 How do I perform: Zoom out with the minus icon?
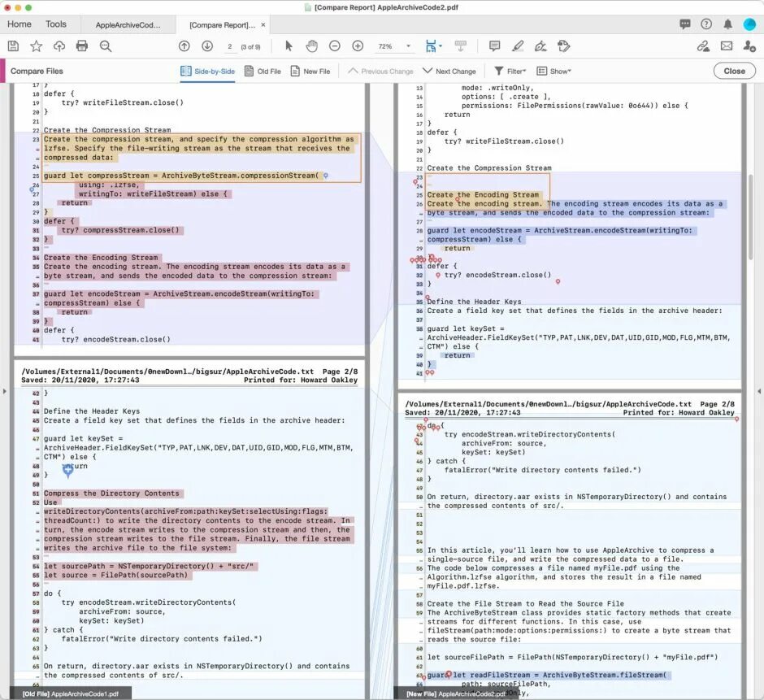335,46
